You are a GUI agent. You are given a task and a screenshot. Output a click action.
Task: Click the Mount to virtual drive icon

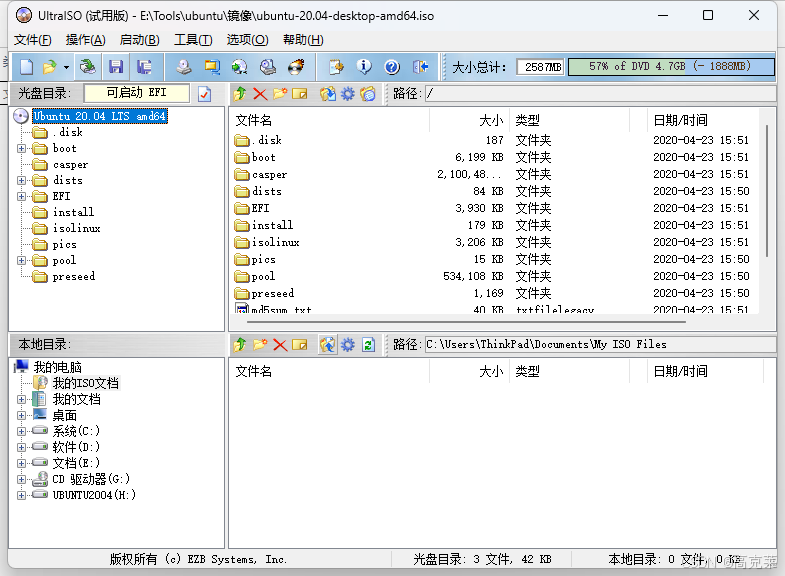click(268, 67)
